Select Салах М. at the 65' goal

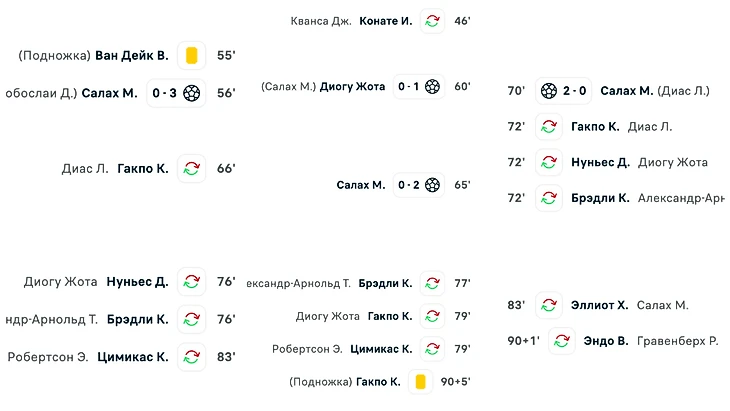coord(361,185)
